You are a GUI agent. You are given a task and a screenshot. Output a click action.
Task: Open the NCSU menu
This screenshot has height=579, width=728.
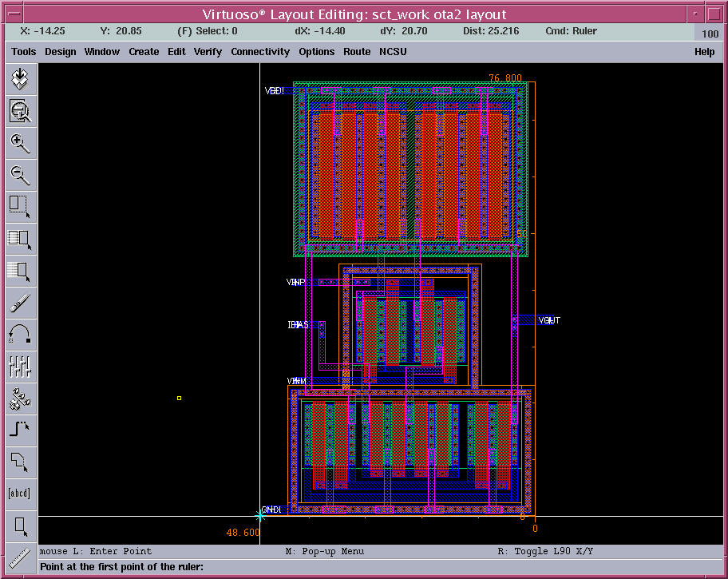pyautogui.click(x=393, y=52)
